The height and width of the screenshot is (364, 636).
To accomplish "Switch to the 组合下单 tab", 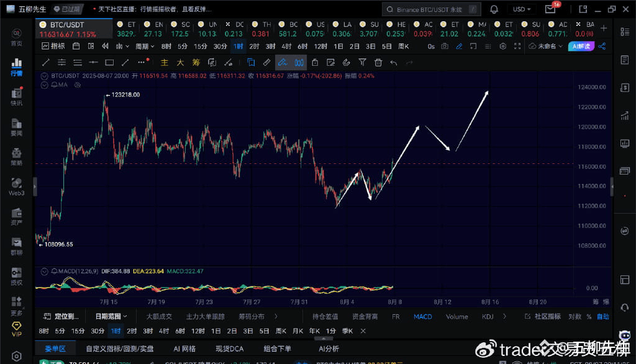I will (277, 348).
